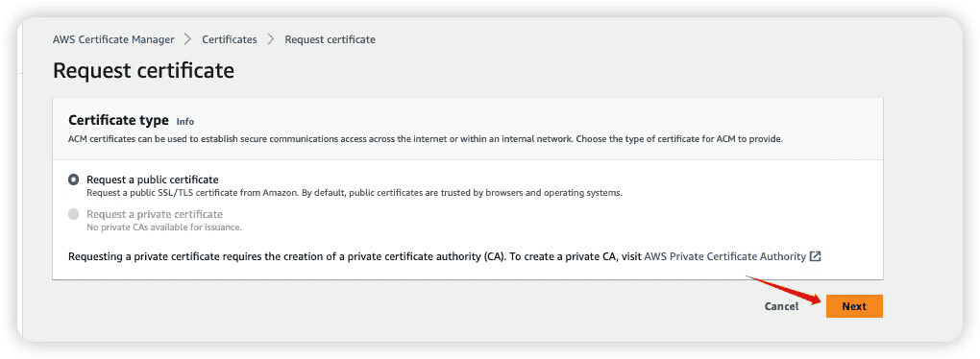Screen dimensions: 980x359
Task: Click the Certificate type section heading
Action: [118, 120]
